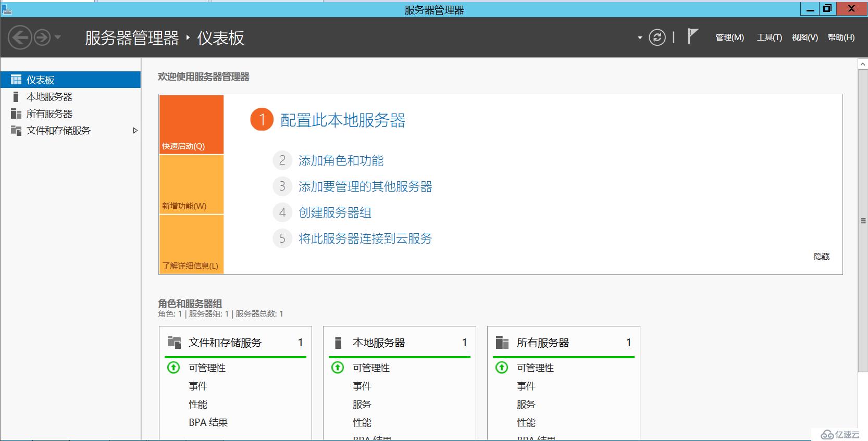
Task: Open the 了解详细信息(L) tile
Action: pos(191,244)
